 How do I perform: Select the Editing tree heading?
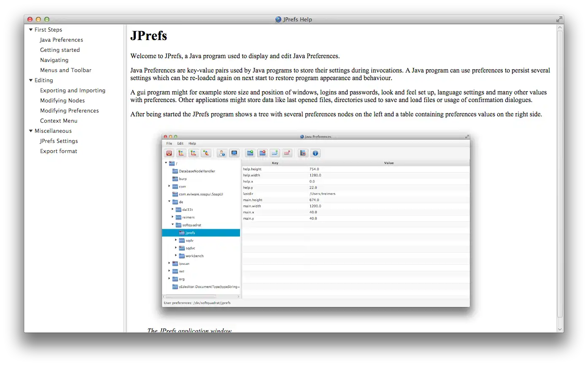pyautogui.click(x=44, y=80)
